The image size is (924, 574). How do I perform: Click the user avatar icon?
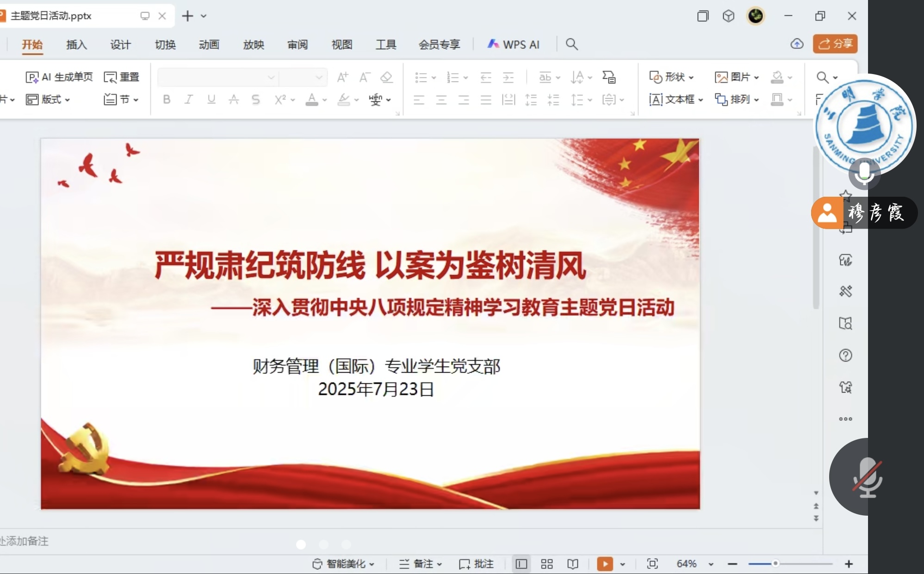pyautogui.click(x=756, y=16)
